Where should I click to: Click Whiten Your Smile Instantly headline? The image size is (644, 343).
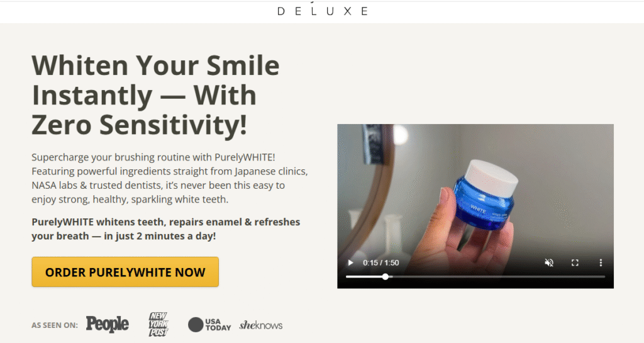(x=156, y=95)
